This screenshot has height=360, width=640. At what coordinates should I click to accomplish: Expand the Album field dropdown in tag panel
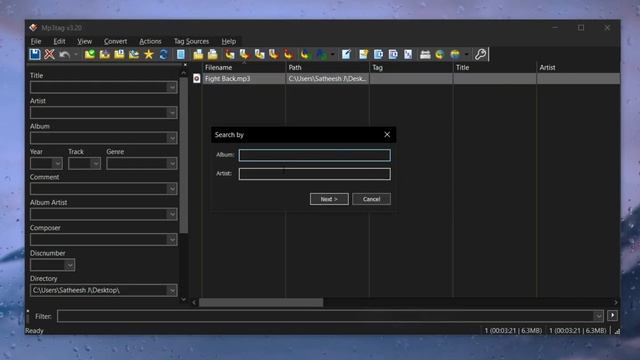point(172,138)
